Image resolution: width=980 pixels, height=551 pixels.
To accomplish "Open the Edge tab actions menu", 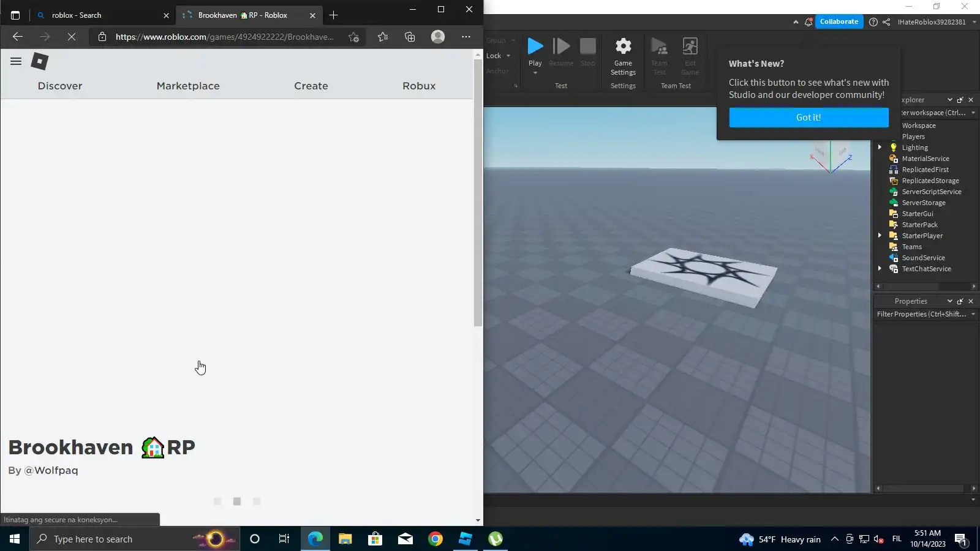I will tap(15, 15).
